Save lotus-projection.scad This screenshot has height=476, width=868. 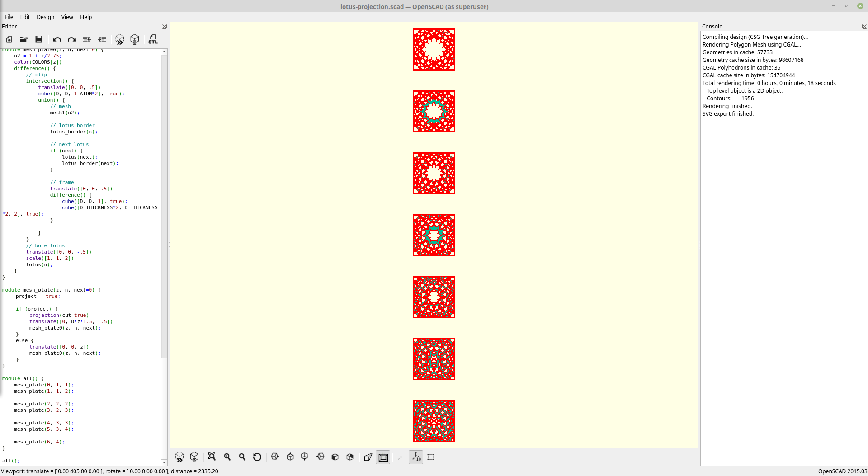(x=38, y=39)
